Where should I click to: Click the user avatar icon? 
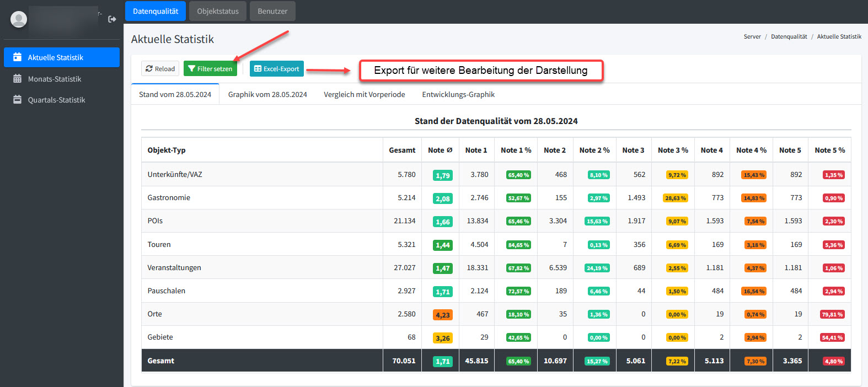click(19, 19)
